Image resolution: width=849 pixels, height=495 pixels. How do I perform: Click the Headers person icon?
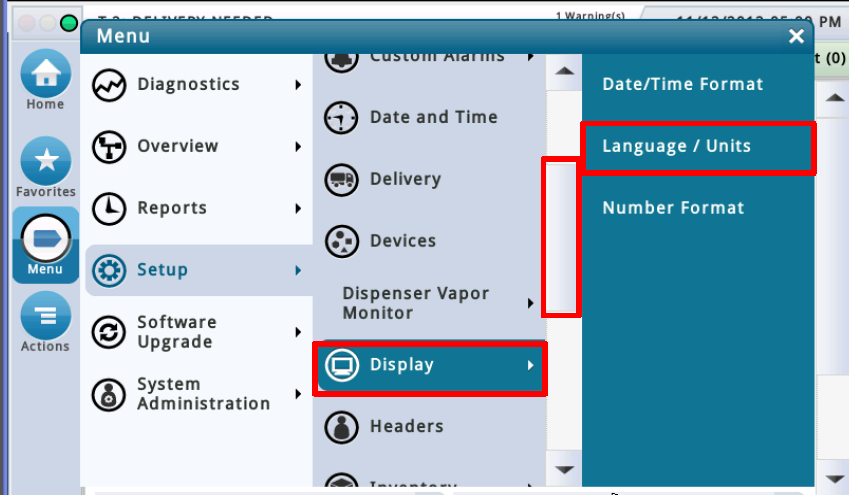[x=342, y=427]
